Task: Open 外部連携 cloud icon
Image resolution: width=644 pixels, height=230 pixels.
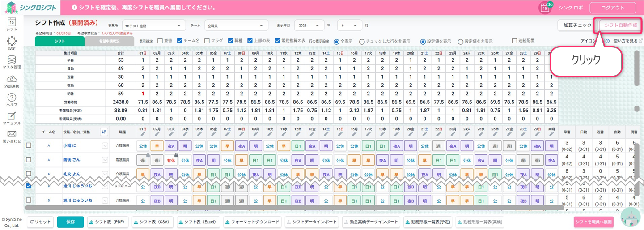Action: click(12, 79)
